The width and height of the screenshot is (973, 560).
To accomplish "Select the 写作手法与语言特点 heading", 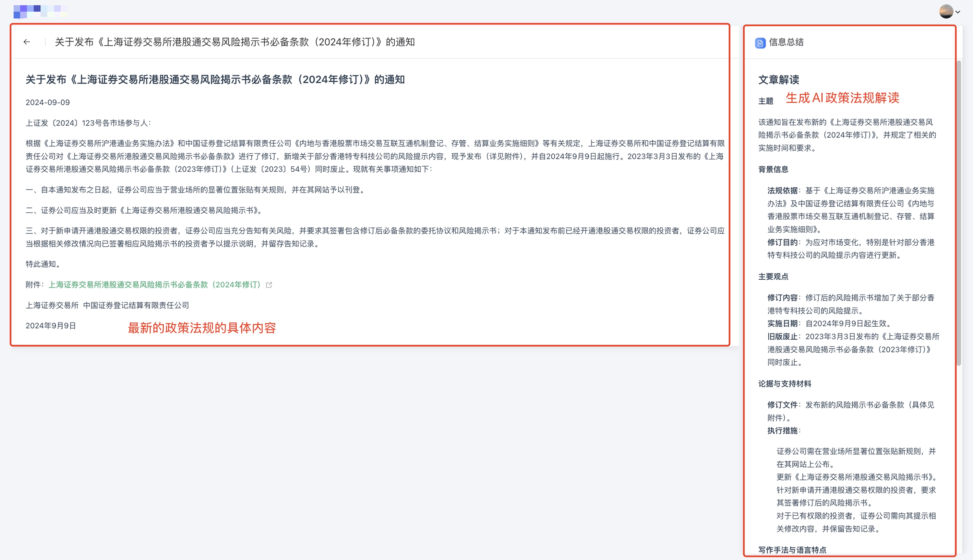I will pyautogui.click(x=792, y=550).
